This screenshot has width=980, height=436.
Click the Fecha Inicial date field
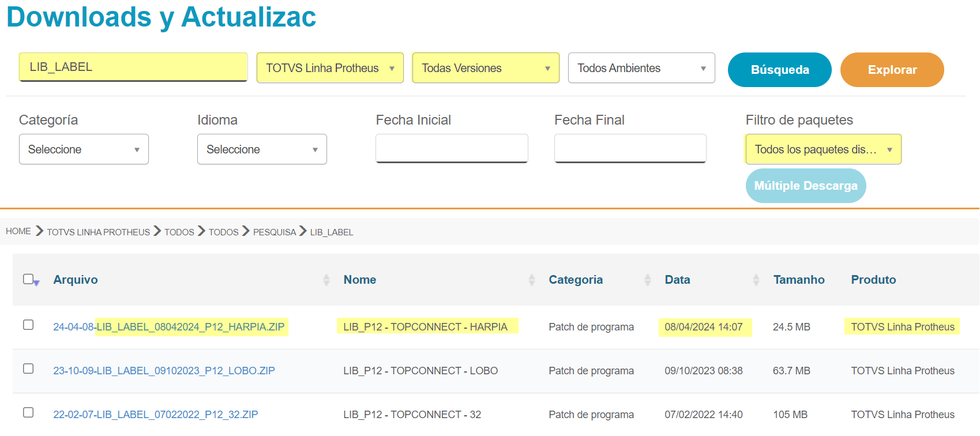coord(452,148)
